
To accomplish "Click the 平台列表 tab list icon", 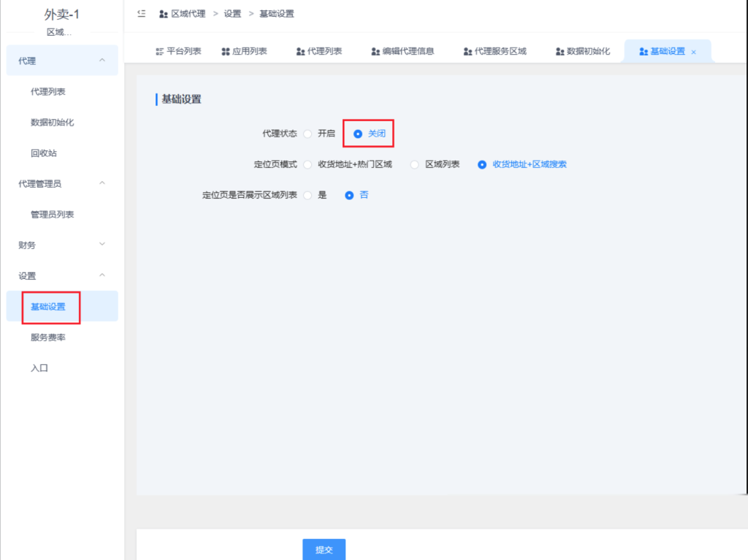I will (x=159, y=51).
